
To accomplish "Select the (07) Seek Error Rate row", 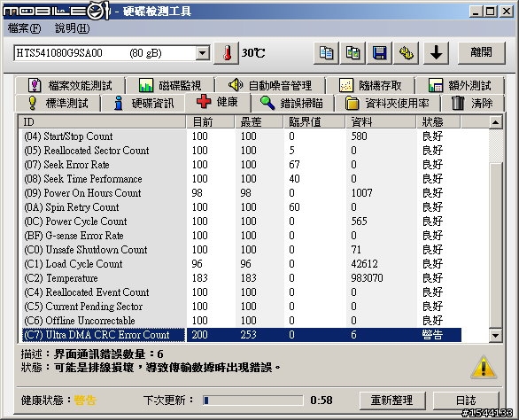I will point(241,165).
